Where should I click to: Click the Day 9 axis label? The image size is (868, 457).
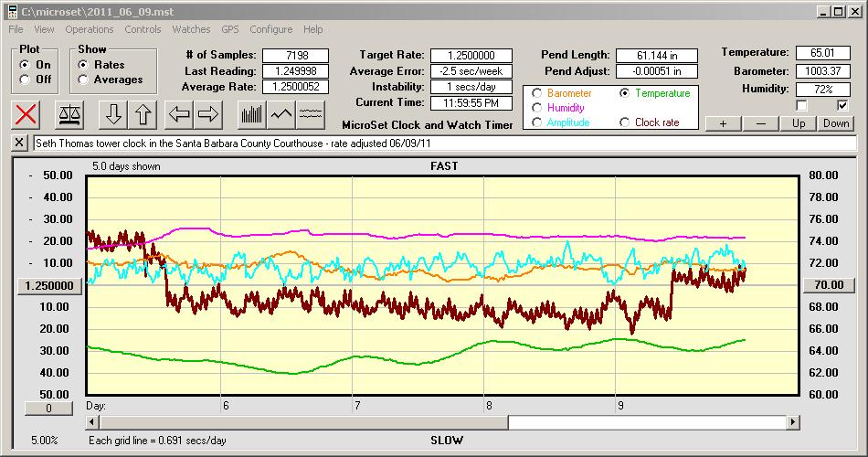(620, 406)
